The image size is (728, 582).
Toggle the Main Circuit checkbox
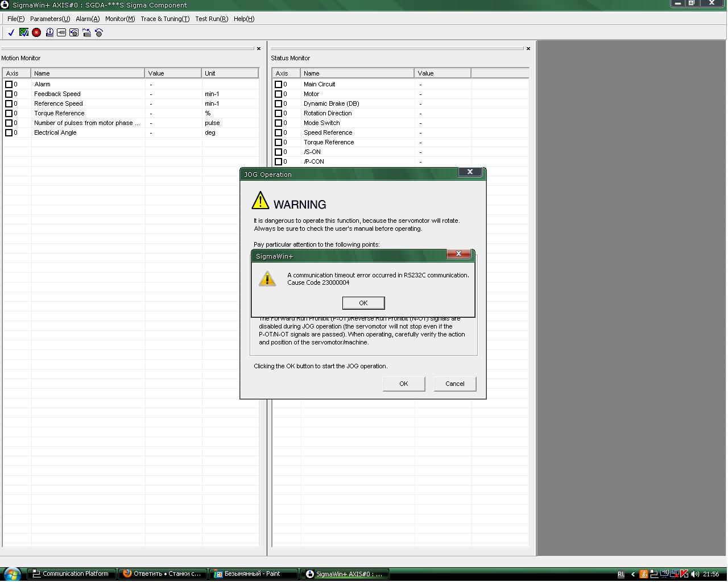pyautogui.click(x=278, y=84)
